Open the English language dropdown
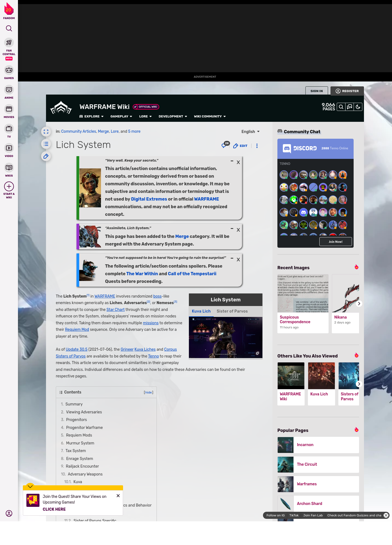Screen dimensions: 392x545 tap(250, 132)
